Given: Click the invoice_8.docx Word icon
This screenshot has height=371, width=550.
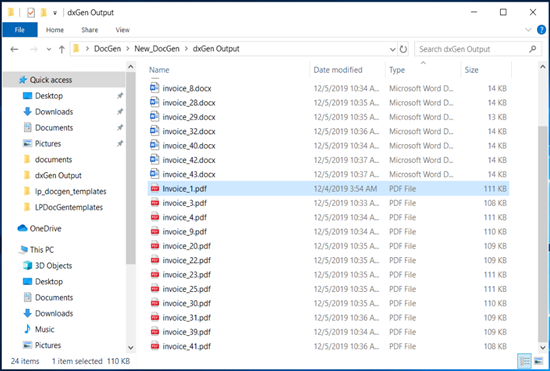Looking at the screenshot, I should coord(155,88).
